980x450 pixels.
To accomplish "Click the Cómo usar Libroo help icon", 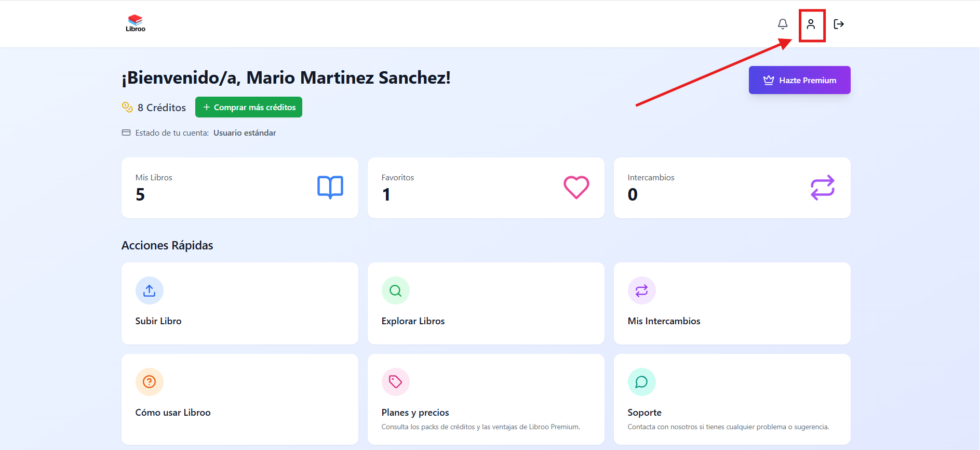I will tap(150, 382).
